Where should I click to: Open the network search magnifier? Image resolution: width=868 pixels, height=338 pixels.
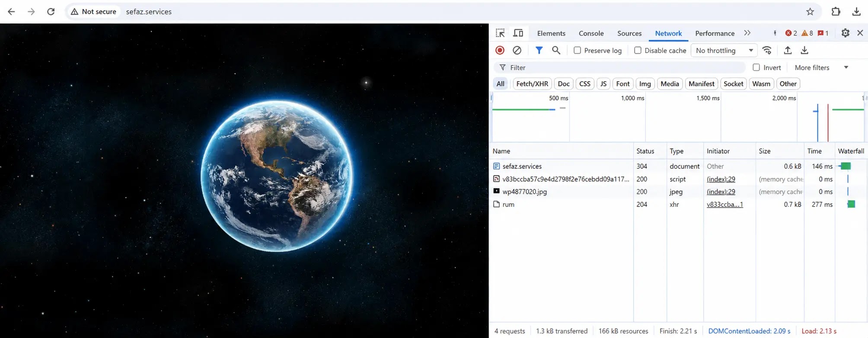[556, 51]
